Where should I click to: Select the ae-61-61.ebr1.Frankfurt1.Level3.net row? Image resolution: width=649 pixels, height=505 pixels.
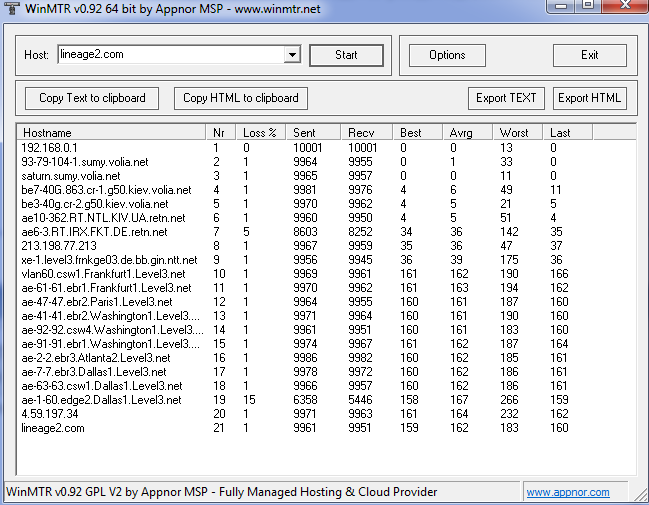[326, 288]
